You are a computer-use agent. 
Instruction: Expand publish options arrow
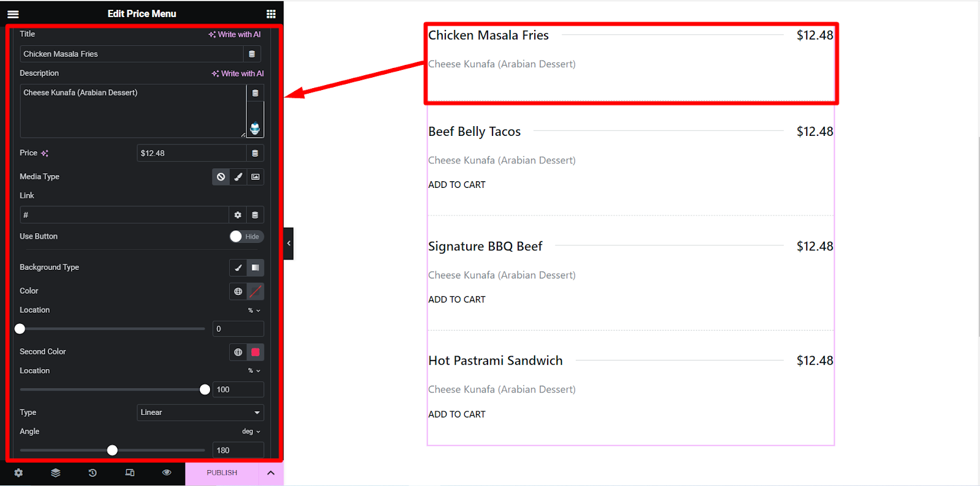pyautogui.click(x=271, y=473)
